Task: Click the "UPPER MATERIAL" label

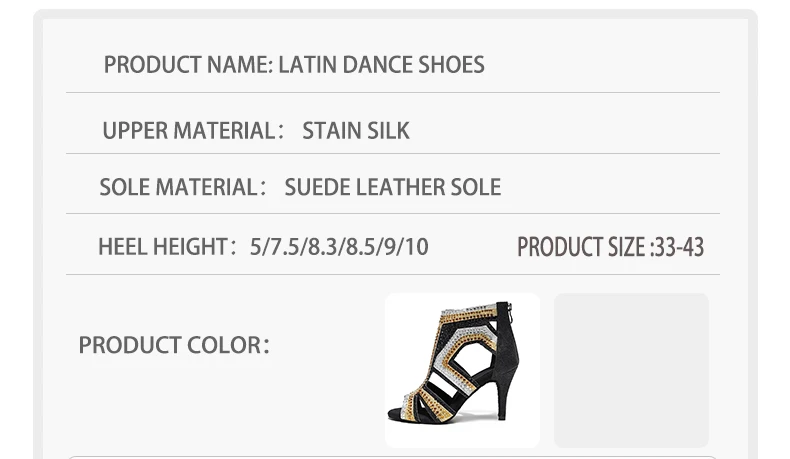Action: 188,131
